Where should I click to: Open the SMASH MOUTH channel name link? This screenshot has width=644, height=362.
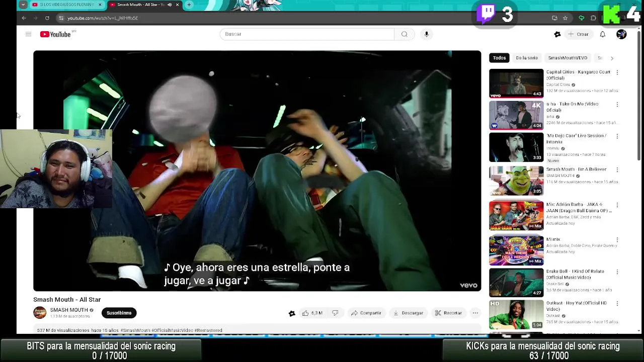[x=69, y=310]
